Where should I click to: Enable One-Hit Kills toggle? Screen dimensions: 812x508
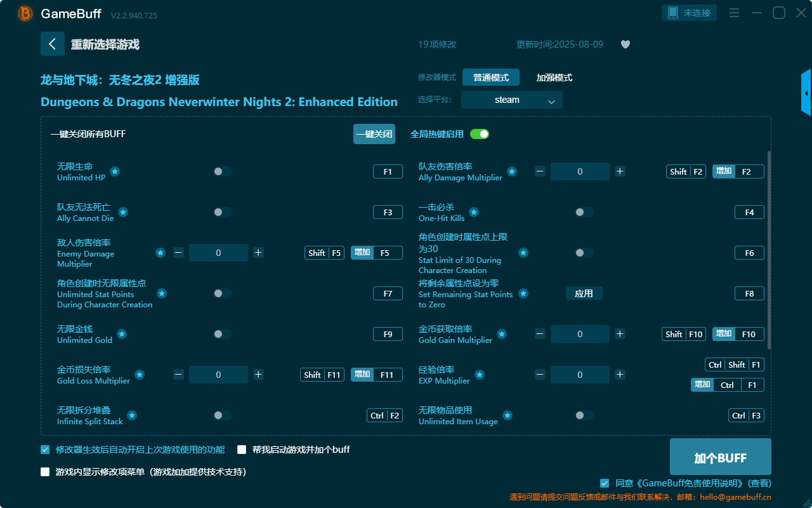point(584,212)
